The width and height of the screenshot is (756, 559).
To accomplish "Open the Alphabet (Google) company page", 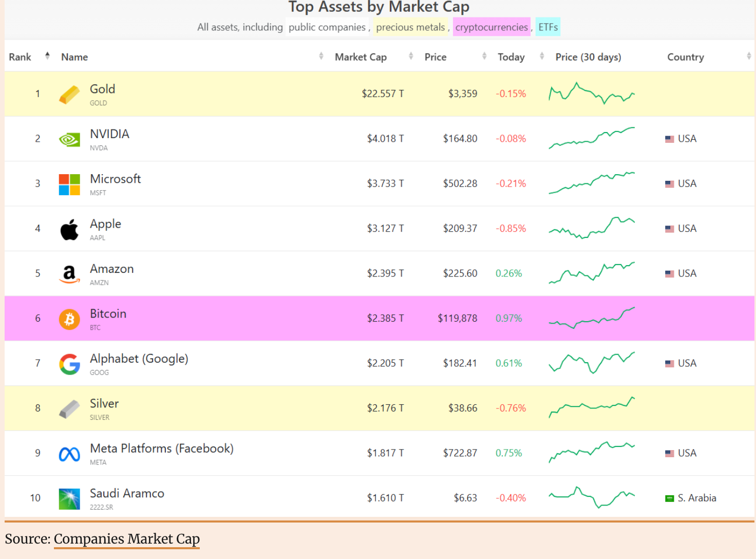I will point(139,359).
